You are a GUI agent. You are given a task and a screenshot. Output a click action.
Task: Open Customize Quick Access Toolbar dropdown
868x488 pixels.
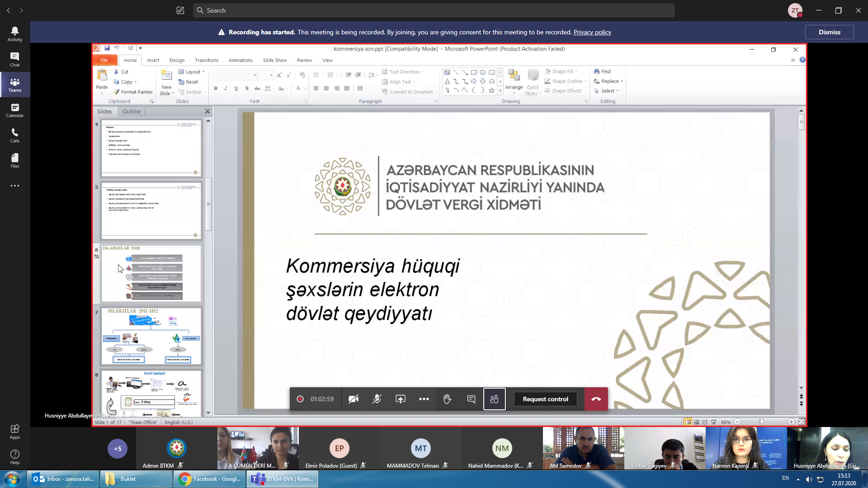[x=140, y=48]
